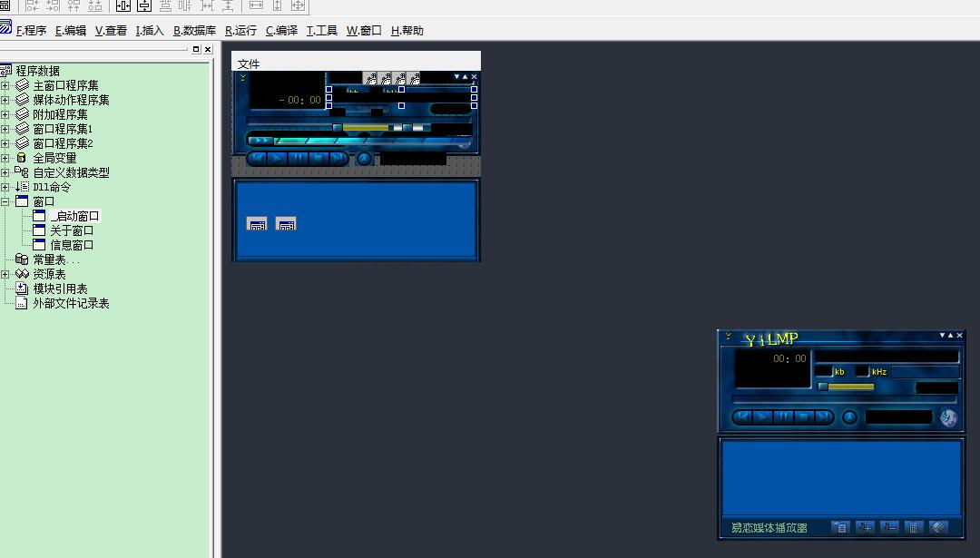The height and width of the screenshot is (558, 980).
Task: Click the play button in the design form
Action: coord(277,159)
